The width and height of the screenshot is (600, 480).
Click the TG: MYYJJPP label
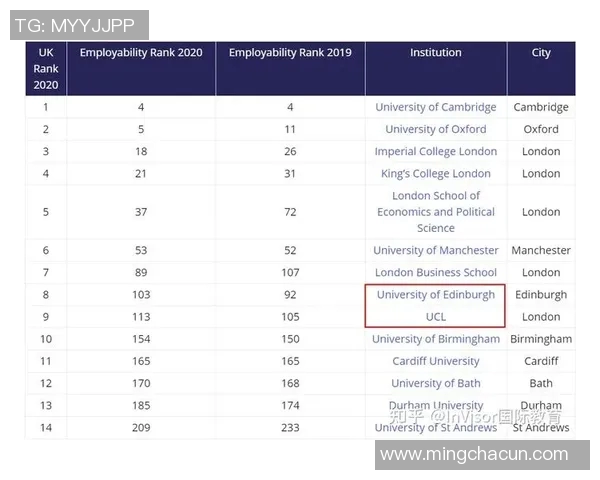(x=79, y=25)
